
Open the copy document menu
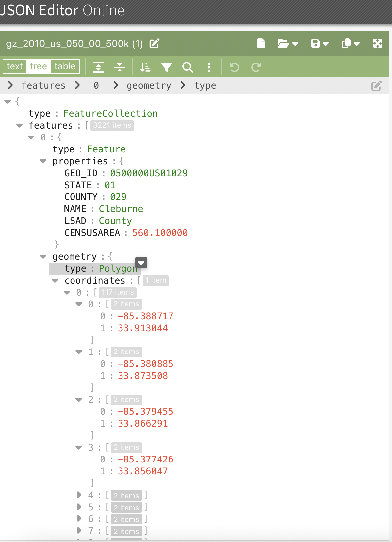pyautogui.click(x=351, y=43)
